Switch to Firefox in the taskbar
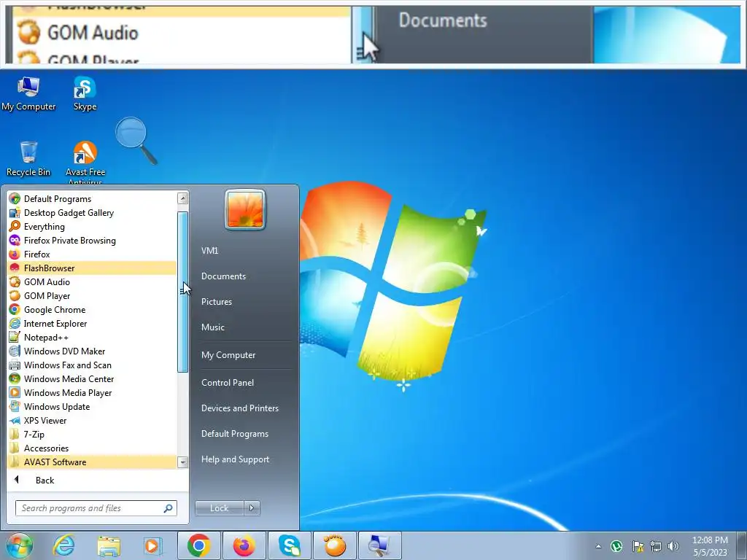This screenshot has height=560, width=747. pyautogui.click(x=244, y=545)
